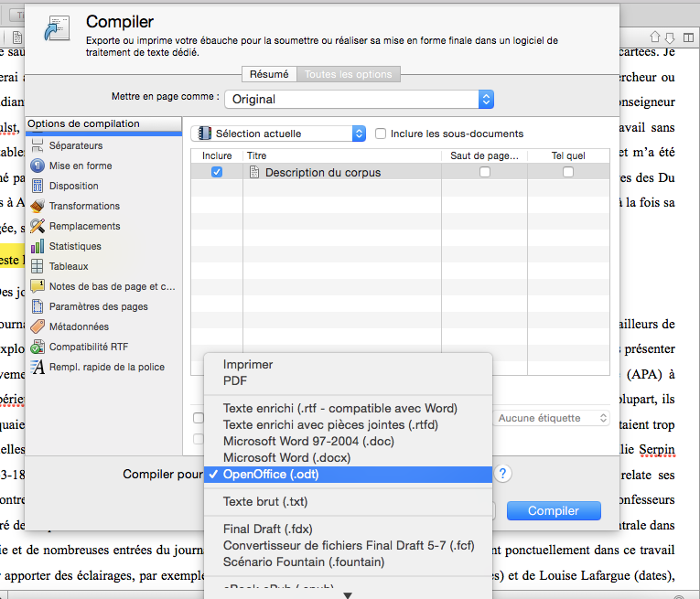Switch to the Résumé tab

click(269, 74)
